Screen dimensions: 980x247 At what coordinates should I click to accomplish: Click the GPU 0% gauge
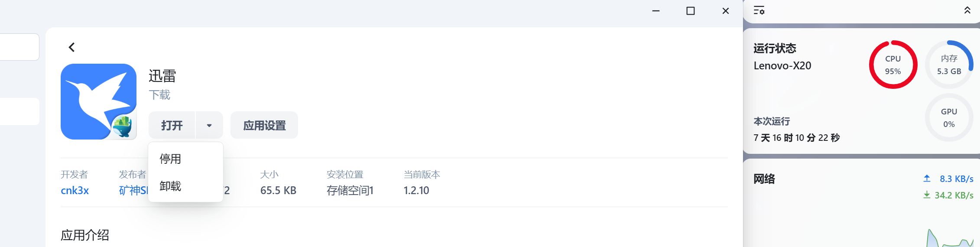click(x=949, y=118)
